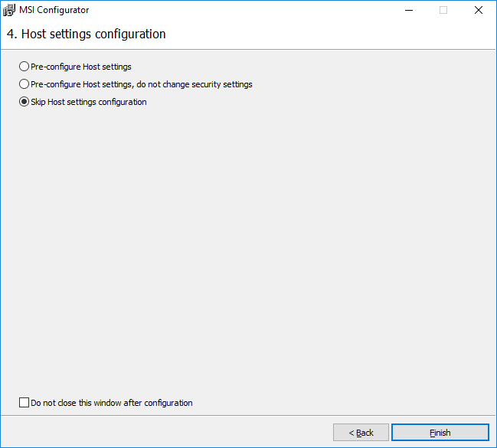
Task: Click blank white space right of step heading
Action: pyautogui.click(x=329, y=34)
